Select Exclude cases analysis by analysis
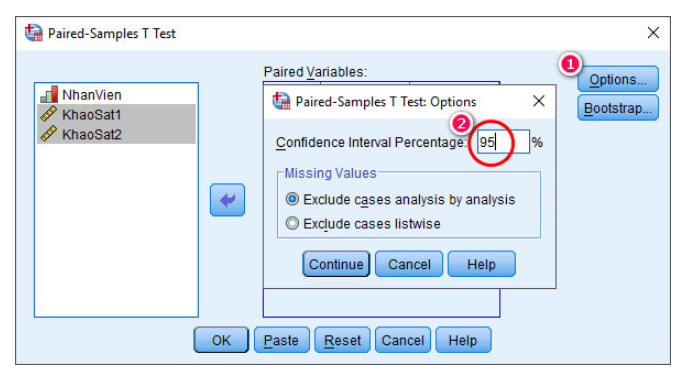The height and width of the screenshot is (376, 685). point(400,200)
